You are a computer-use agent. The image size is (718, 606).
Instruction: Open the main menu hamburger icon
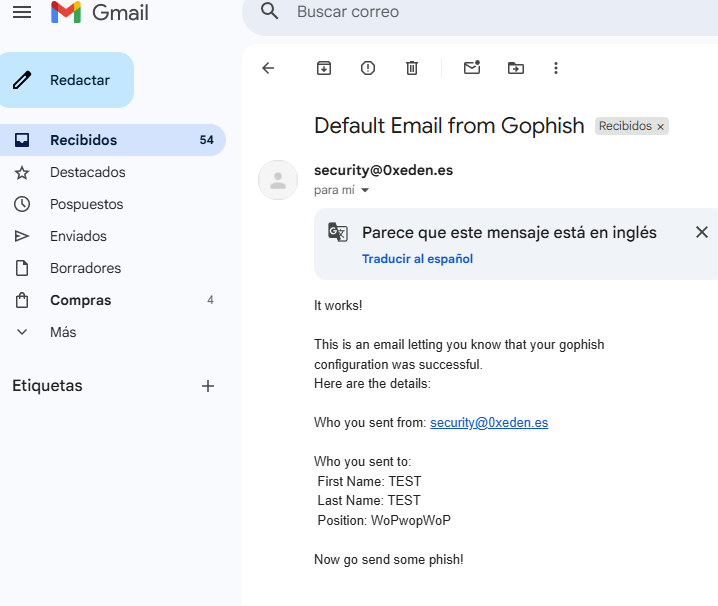(22, 12)
